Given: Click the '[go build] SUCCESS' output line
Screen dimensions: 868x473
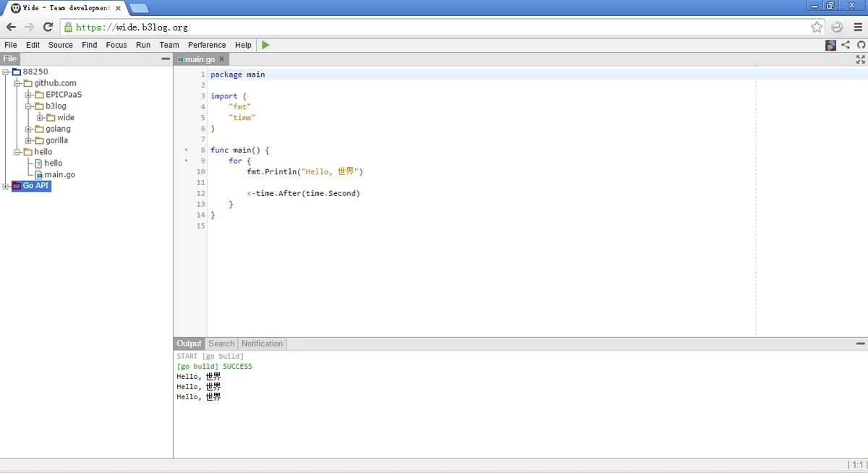Looking at the screenshot, I should [214, 366].
